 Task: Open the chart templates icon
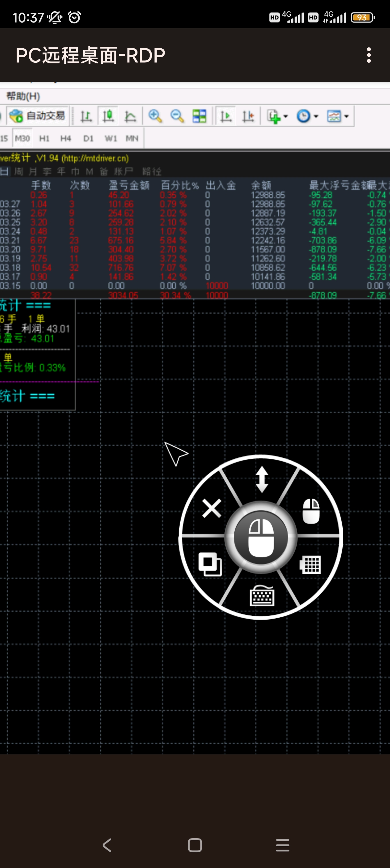coord(334,117)
